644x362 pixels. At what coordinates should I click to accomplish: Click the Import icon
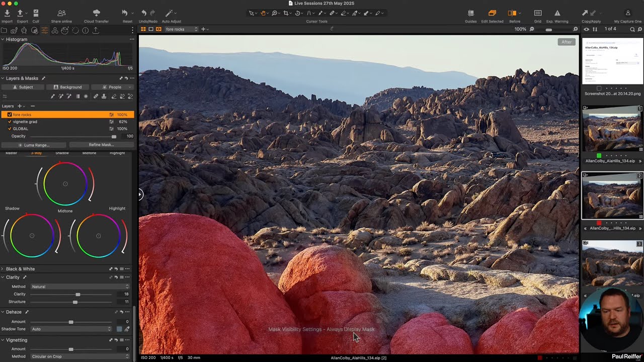[x=7, y=13]
